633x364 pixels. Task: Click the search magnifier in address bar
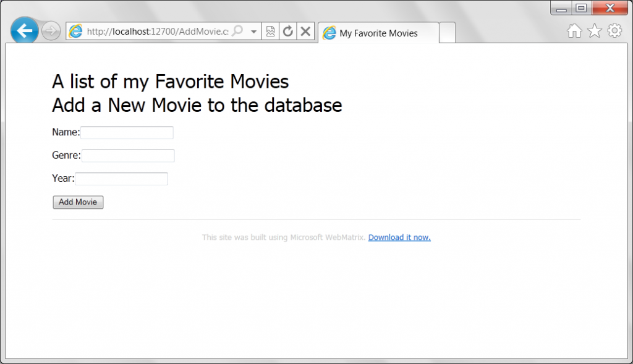(238, 31)
